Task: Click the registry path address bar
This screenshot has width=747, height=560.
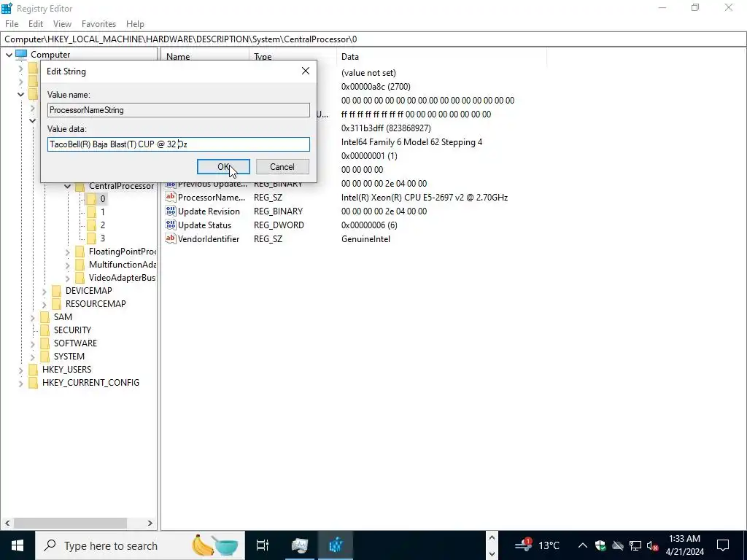Action: click(x=373, y=39)
